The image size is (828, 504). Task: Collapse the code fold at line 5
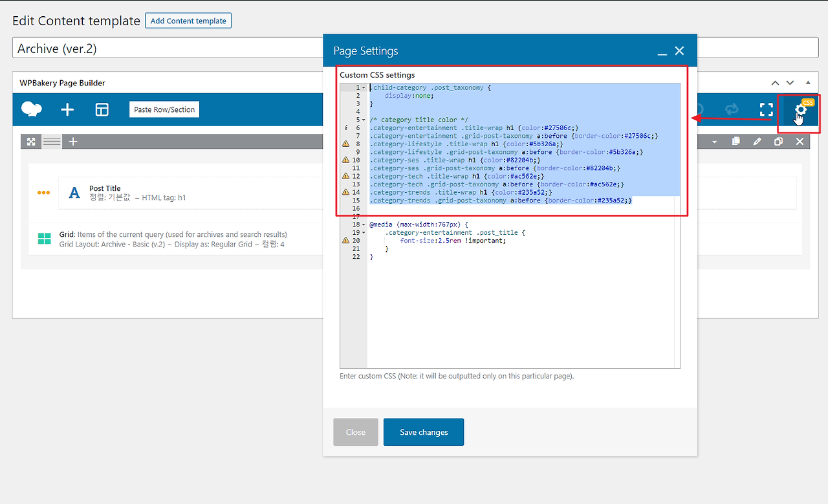click(x=364, y=120)
